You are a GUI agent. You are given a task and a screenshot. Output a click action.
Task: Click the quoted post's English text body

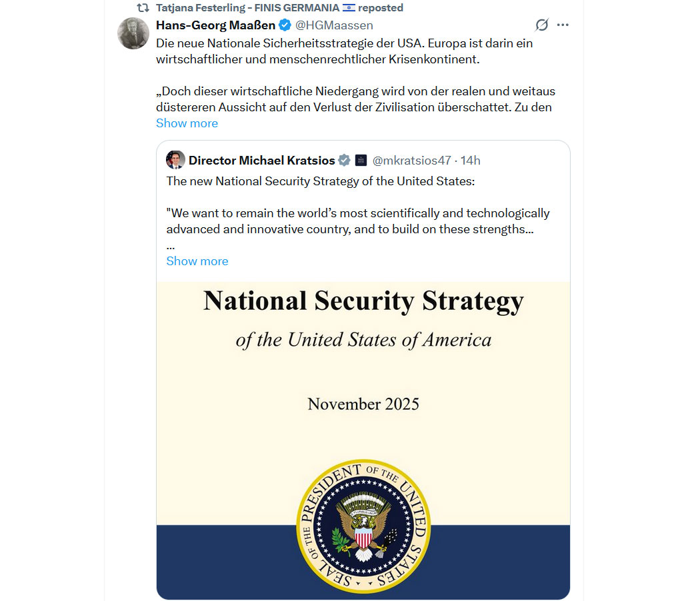click(x=358, y=213)
